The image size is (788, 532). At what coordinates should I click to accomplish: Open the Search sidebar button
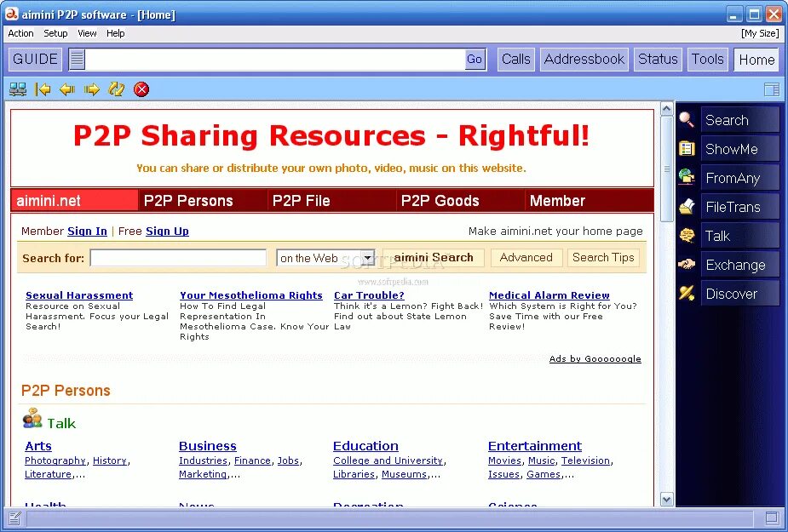740,120
